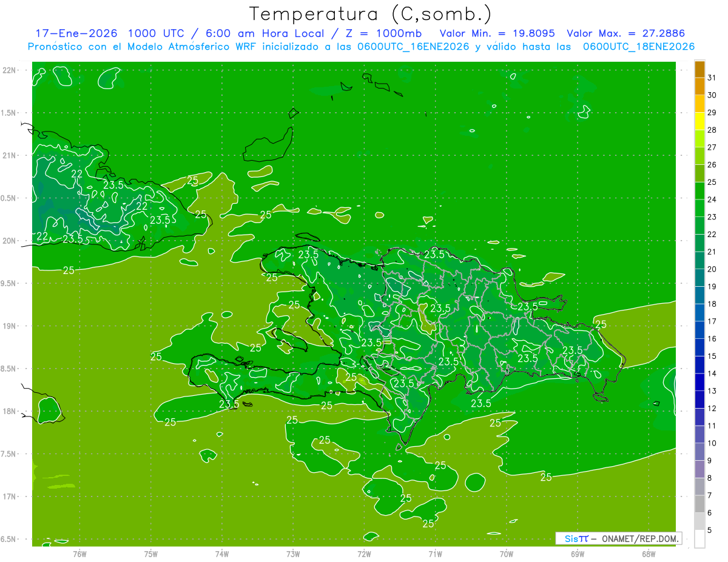Click legend value "23" on color scale
This screenshot has width=728, height=562.
coord(712,217)
